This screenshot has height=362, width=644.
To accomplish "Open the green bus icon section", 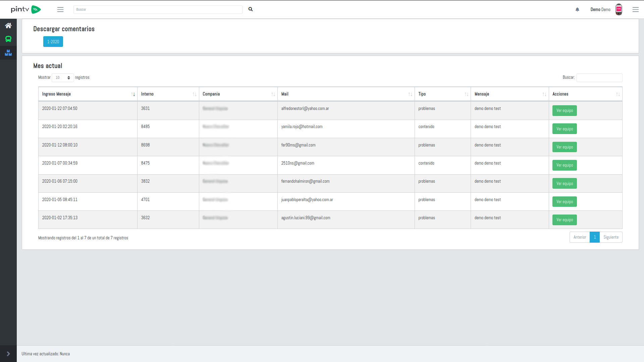I will [8, 39].
